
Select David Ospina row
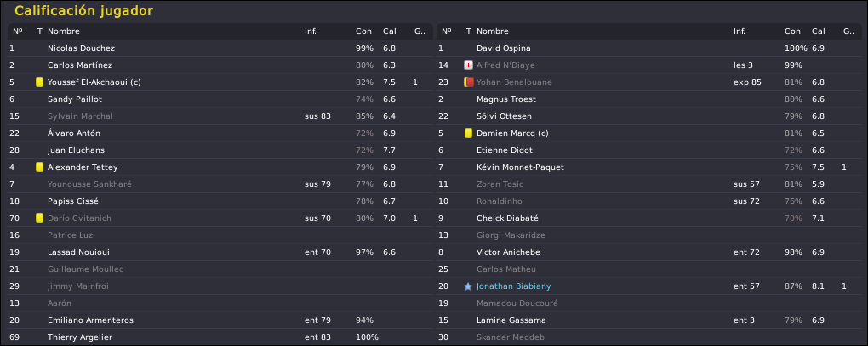648,48
